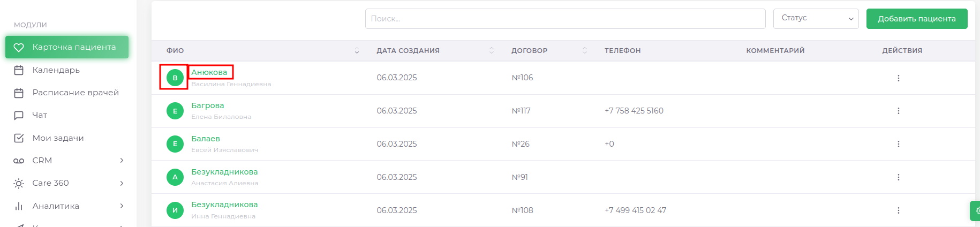Click the chat bubble icon in sidebar

(x=19, y=115)
